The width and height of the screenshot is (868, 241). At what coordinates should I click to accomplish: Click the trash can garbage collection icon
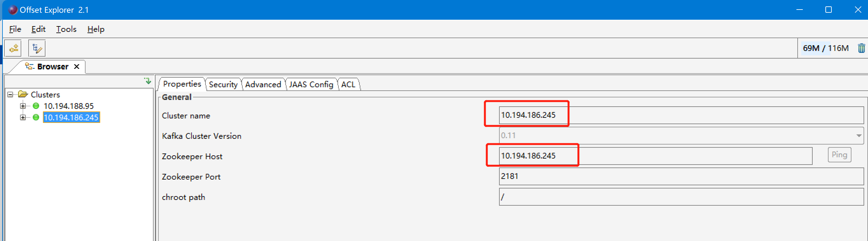click(861, 48)
